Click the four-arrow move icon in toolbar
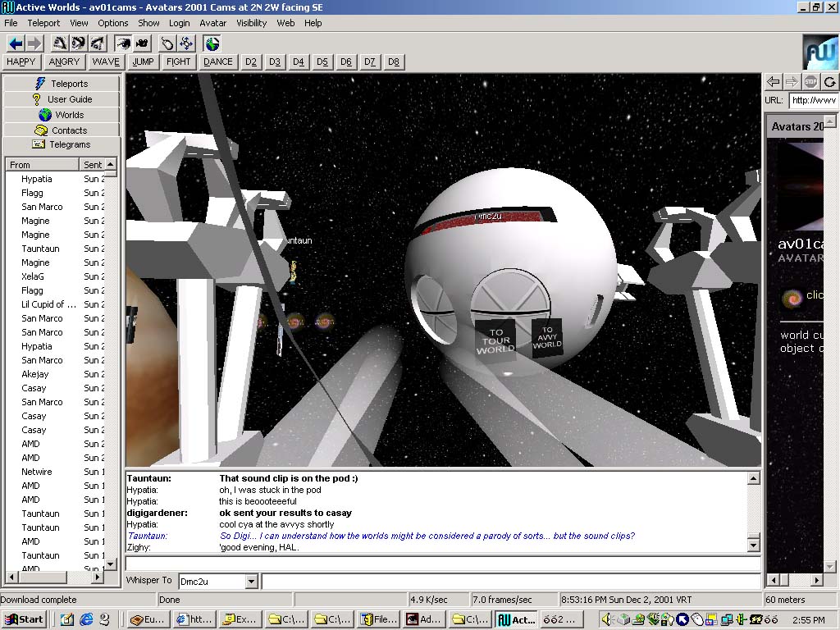Viewport: 840px width, 630px height. (x=186, y=43)
